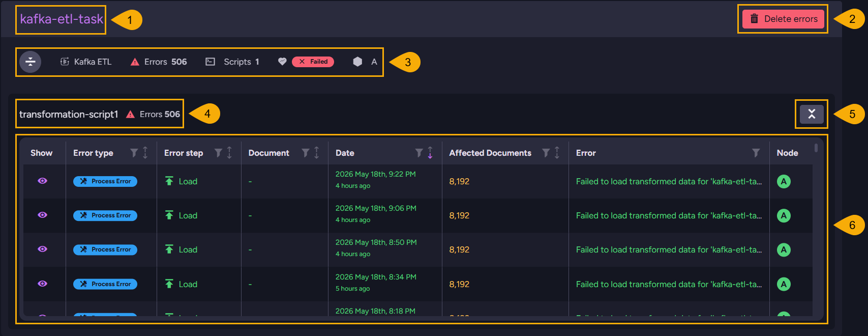Click the hexagon node icon next to A
868x336 pixels.
357,62
